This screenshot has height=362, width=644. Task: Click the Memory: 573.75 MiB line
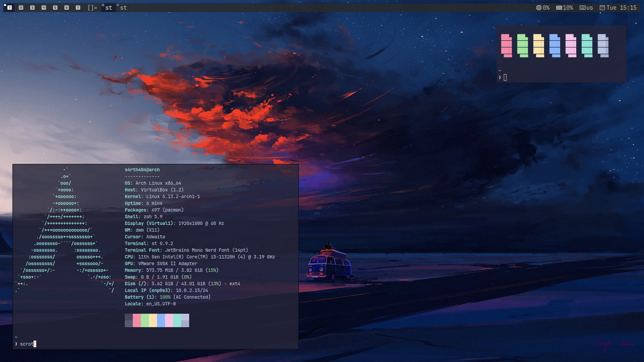[x=172, y=270]
